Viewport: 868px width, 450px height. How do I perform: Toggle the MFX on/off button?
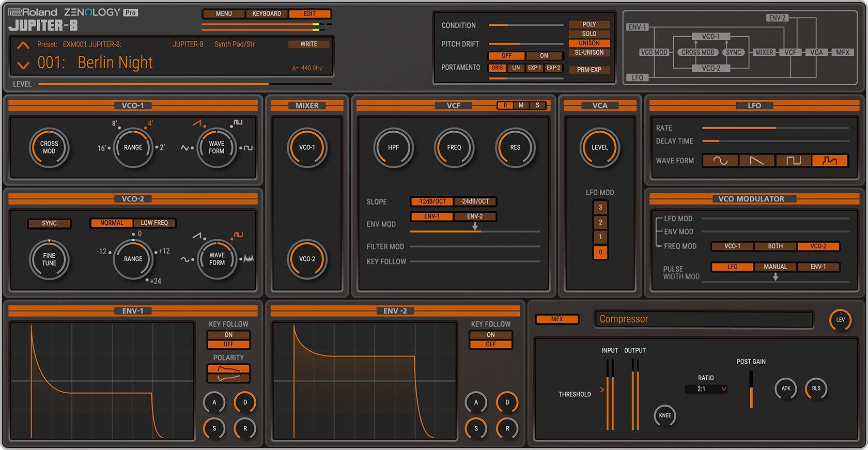click(x=557, y=319)
